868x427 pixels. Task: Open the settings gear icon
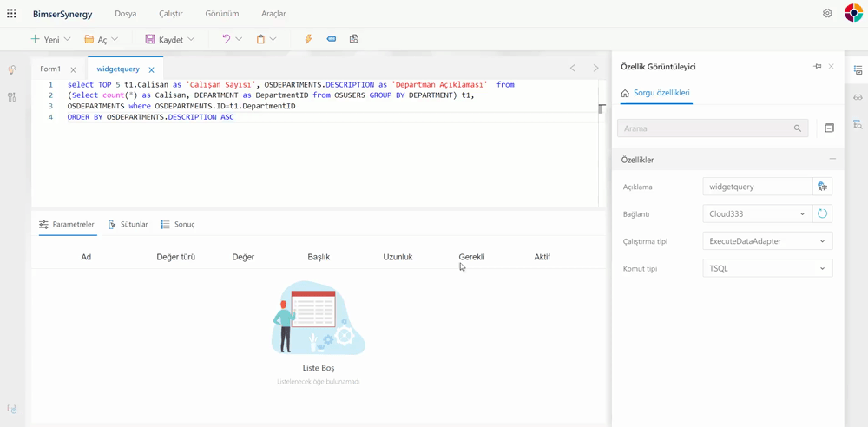[x=827, y=14]
